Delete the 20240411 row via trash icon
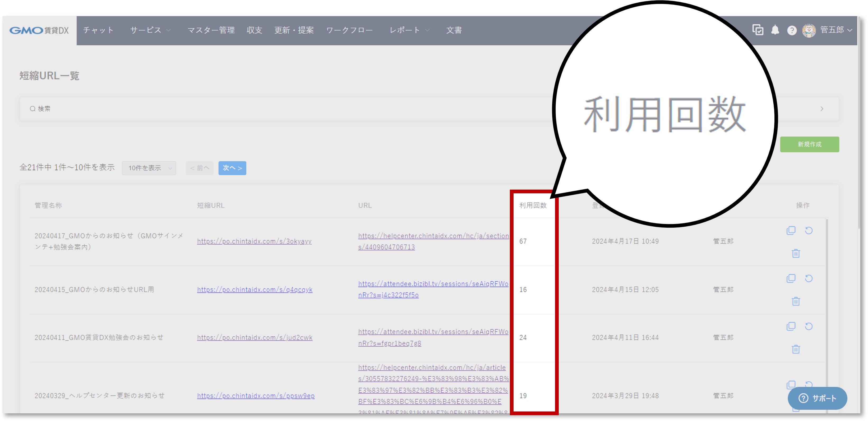Viewport: 868px width, 421px height. (x=796, y=349)
